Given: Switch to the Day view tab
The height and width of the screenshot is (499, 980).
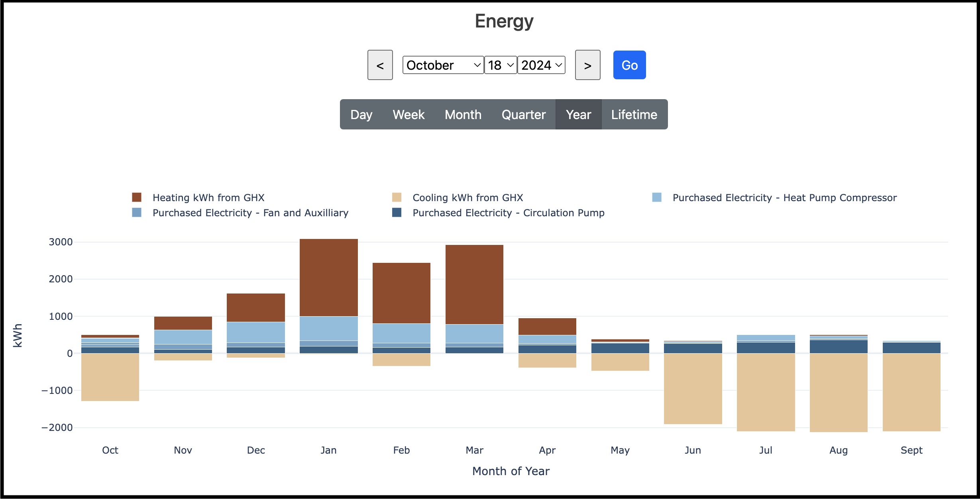Looking at the screenshot, I should tap(361, 115).
